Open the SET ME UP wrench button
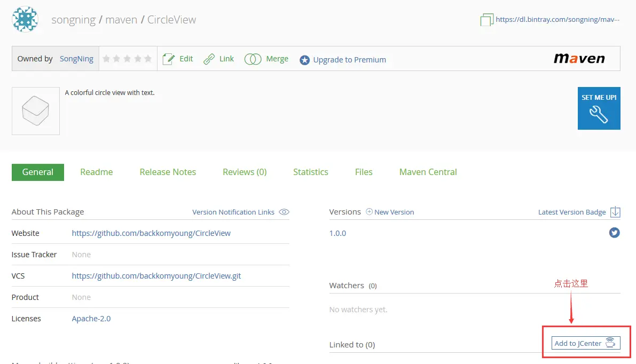 [x=599, y=108]
